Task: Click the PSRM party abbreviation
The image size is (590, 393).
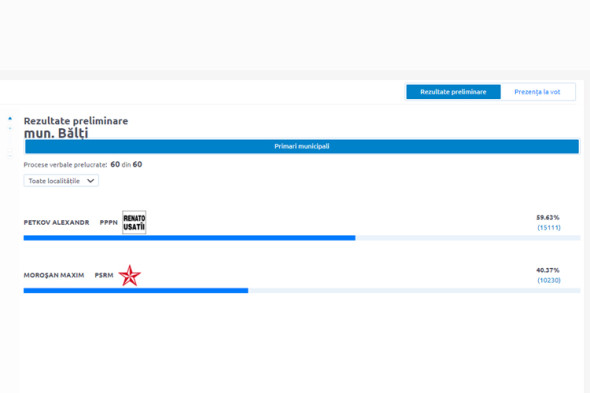Action: point(104,275)
